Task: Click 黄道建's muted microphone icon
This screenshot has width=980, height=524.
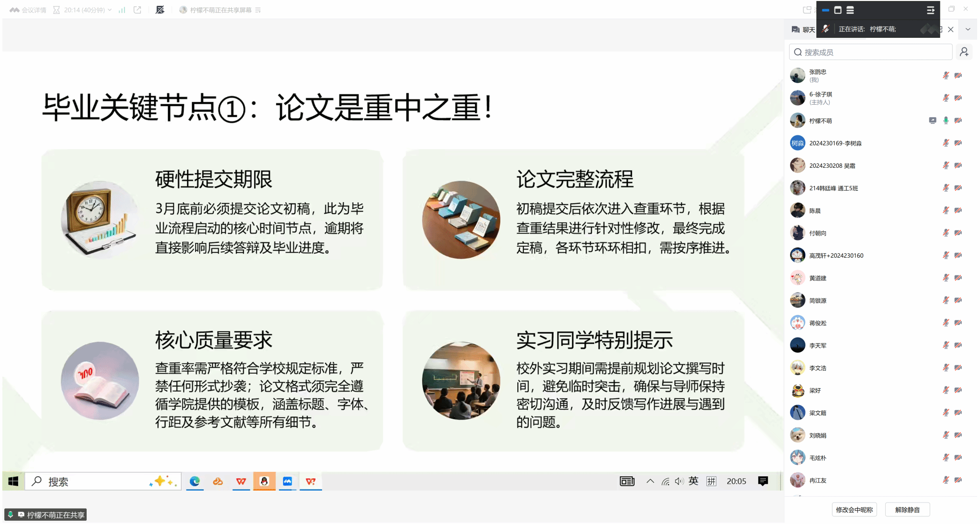Action: [x=946, y=278]
